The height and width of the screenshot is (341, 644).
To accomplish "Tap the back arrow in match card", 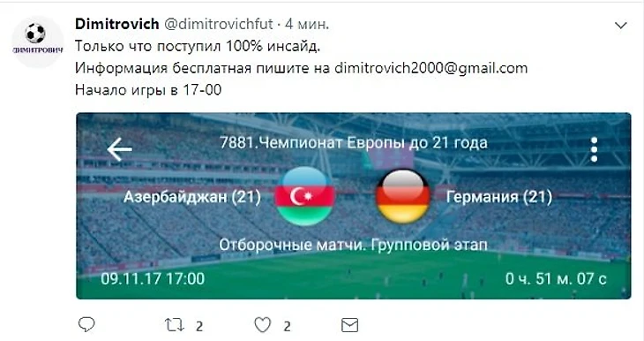I will (x=119, y=149).
